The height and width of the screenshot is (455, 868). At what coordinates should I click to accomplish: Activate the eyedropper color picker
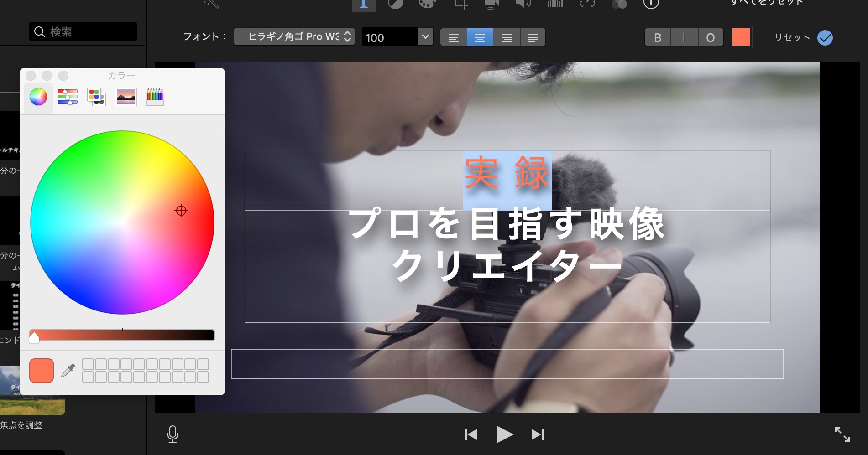coord(68,370)
